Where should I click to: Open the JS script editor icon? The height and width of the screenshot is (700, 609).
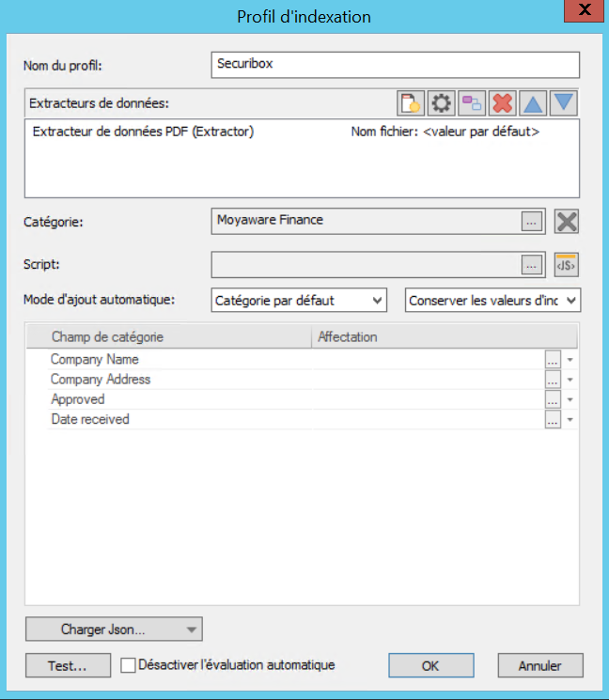point(566,265)
